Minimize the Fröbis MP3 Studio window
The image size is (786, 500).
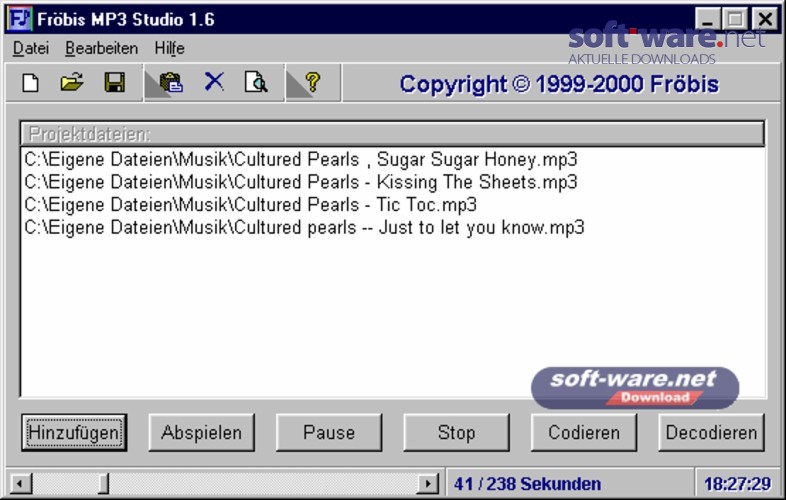[708, 20]
